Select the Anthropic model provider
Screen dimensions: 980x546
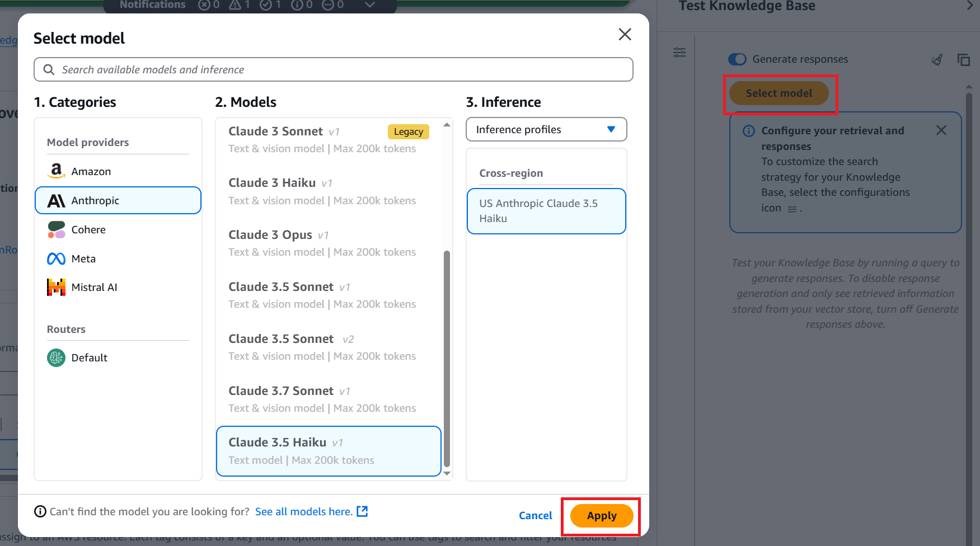pyautogui.click(x=118, y=200)
